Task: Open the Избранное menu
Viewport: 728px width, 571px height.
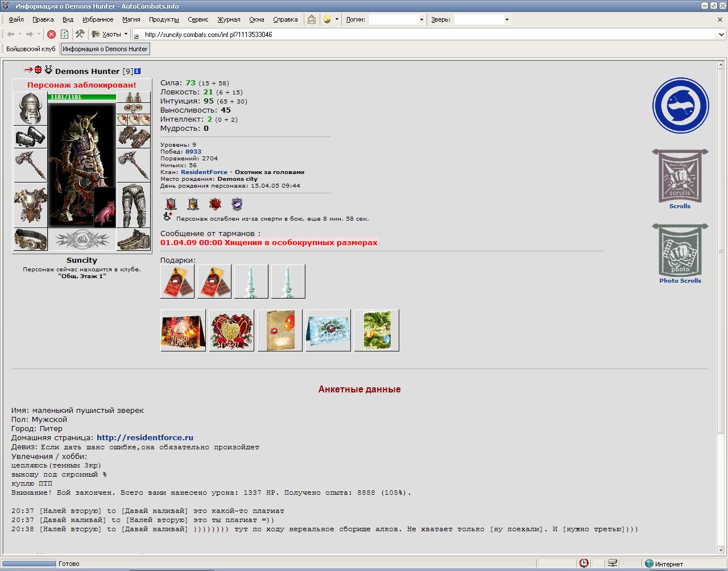Action: [x=98, y=19]
